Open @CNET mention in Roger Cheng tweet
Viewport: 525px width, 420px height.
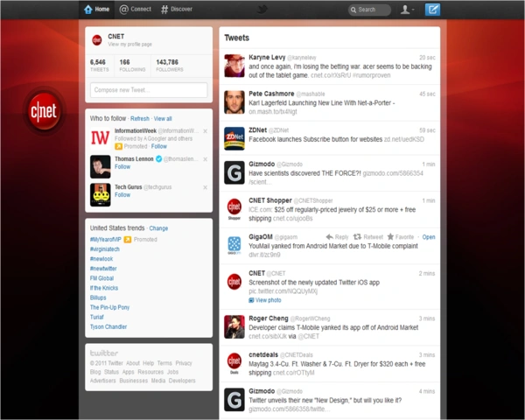pyautogui.click(x=308, y=336)
